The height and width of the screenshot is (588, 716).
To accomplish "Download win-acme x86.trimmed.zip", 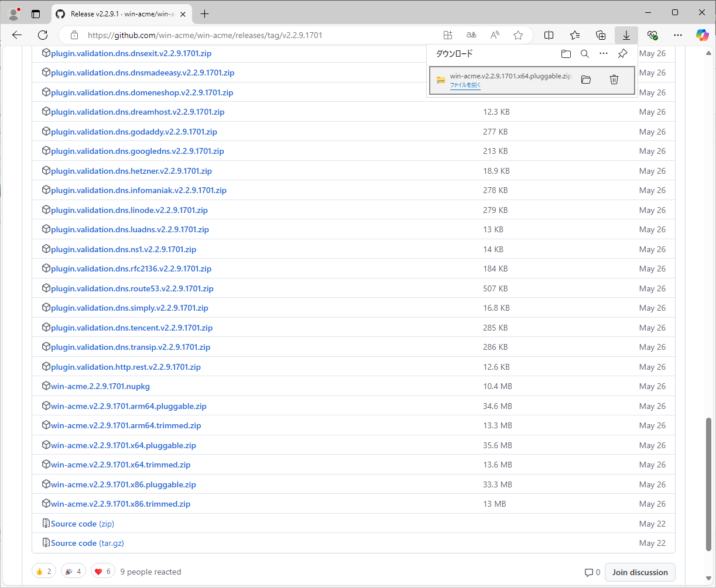I will click(x=121, y=504).
